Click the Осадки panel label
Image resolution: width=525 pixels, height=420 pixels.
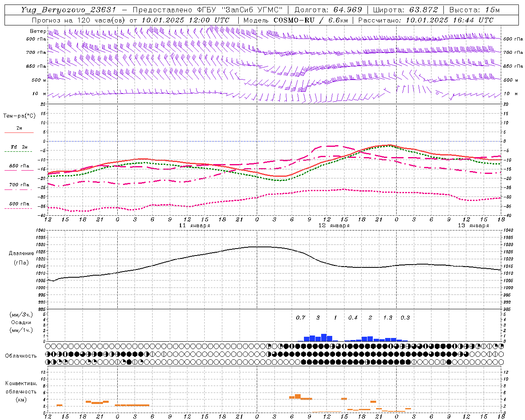click(x=21, y=322)
